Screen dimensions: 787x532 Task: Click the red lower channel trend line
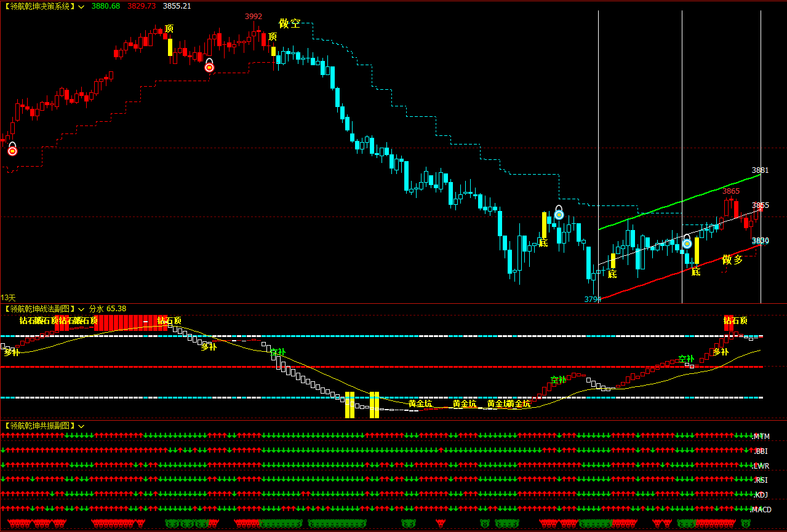(x=680, y=271)
